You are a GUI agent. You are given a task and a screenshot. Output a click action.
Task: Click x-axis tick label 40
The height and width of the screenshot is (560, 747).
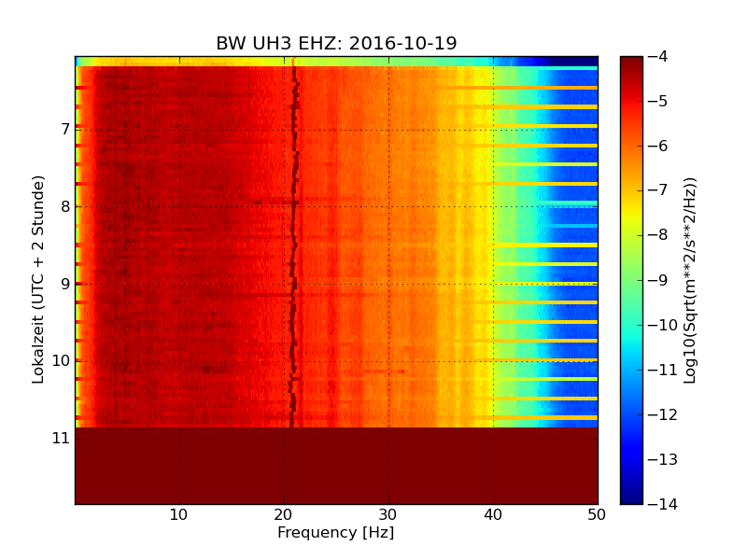click(x=493, y=515)
